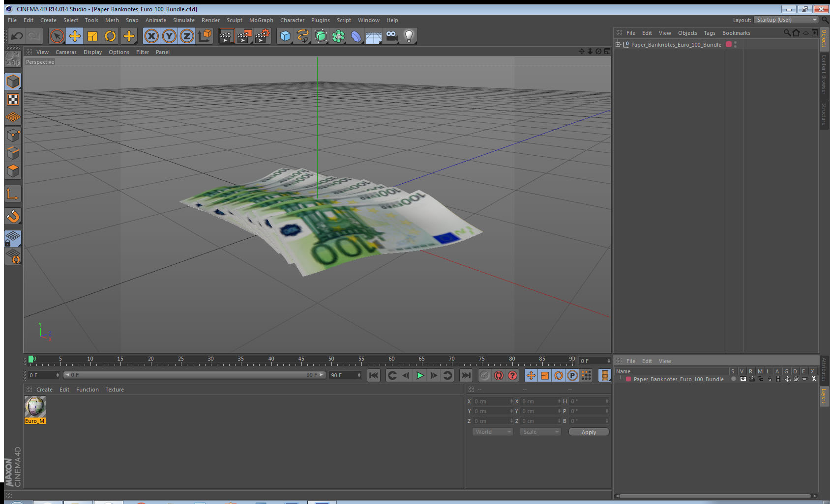
Task: Open material manager Texture menu
Action: tap(115, 390)
